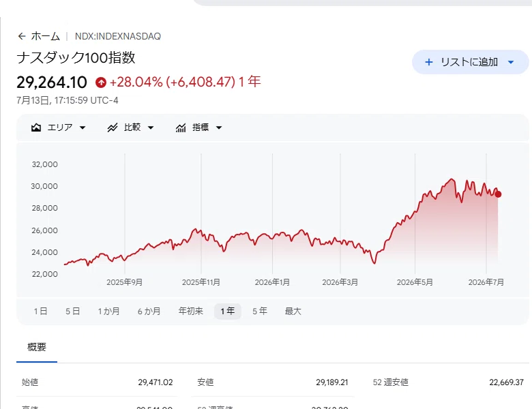Click the 始値 value 29,471.02
Screen dimensions: 532x409
click(156, 382)
